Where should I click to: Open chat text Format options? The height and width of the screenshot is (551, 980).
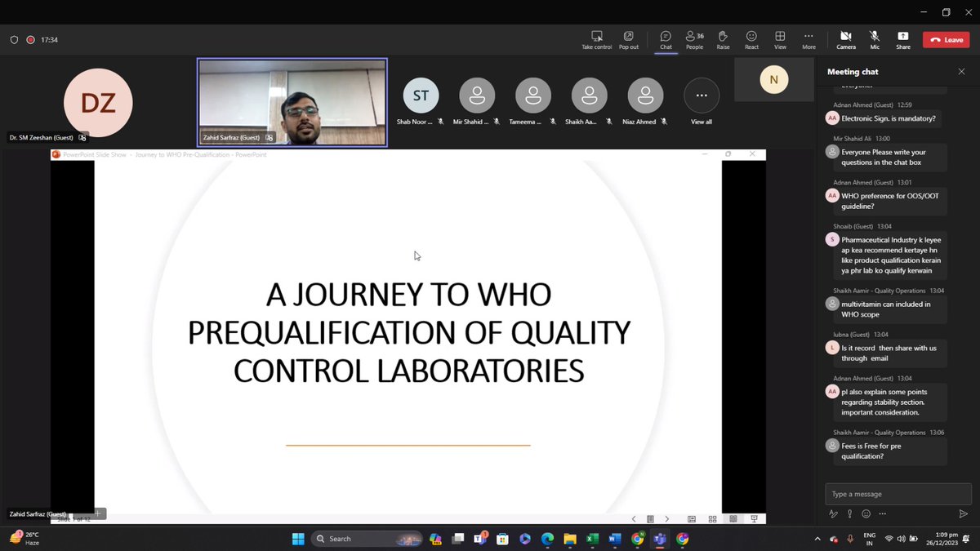[x=834, y=513]
